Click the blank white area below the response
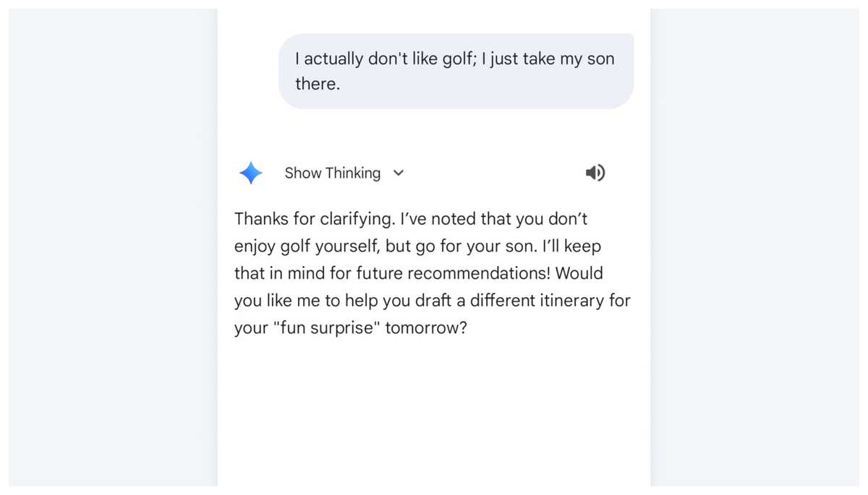Screen dimensions: 868x495 click(434, 412)
